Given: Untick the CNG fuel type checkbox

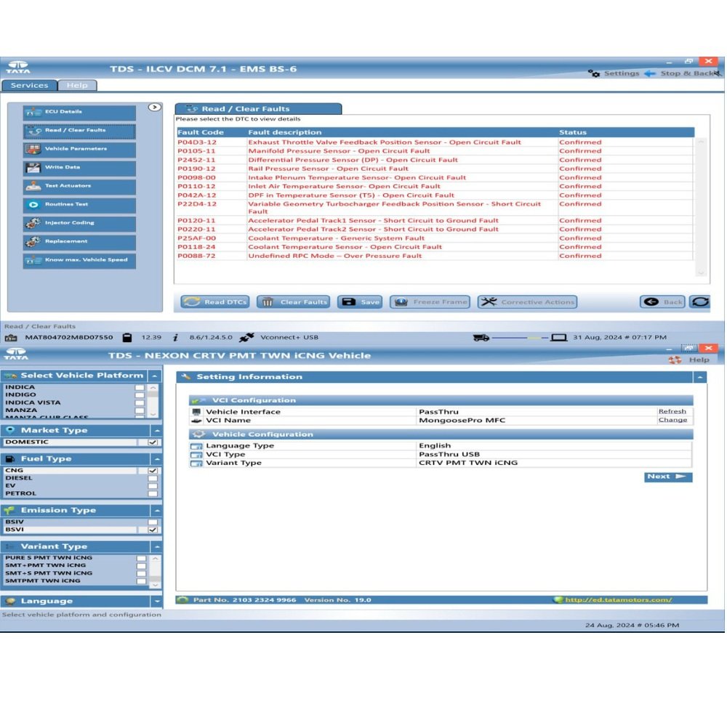Looking at the screenshot, I should pos(153,471).
